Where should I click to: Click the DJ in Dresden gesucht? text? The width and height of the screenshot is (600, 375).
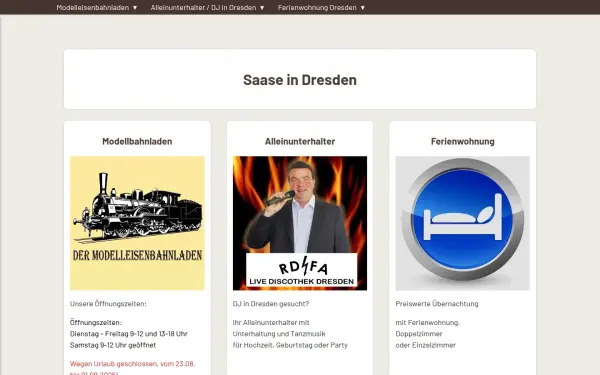click(x=271, y=304)
